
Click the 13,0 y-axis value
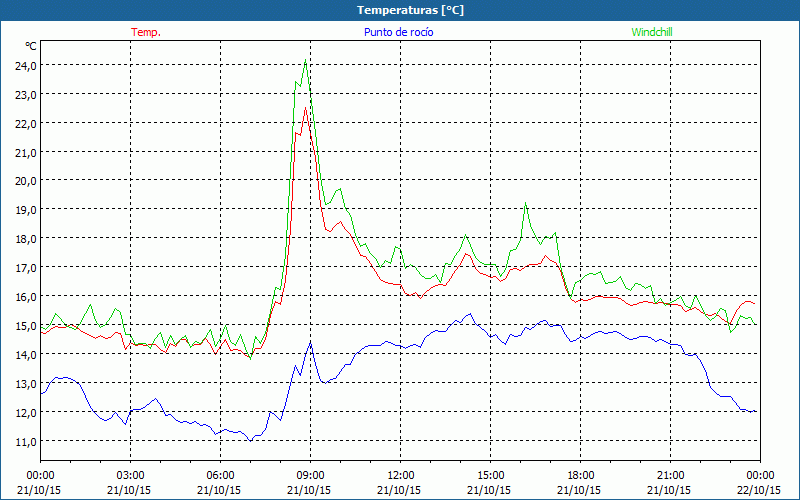click(27, 383)
